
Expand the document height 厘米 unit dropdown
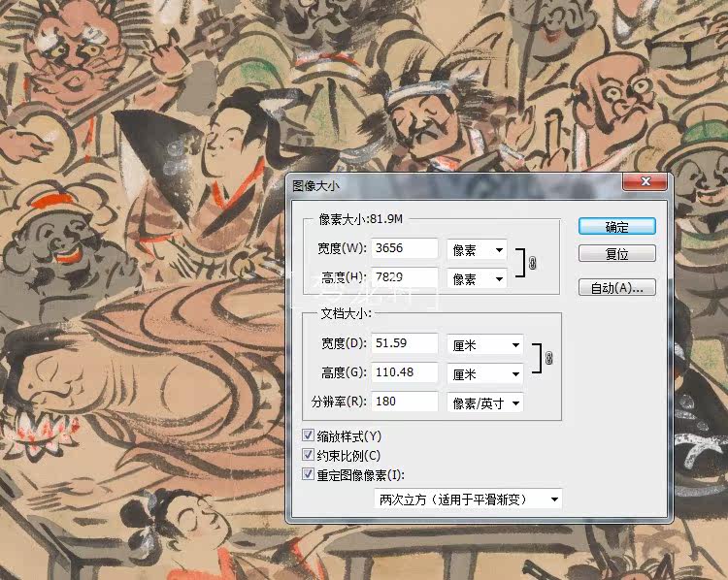485,374
